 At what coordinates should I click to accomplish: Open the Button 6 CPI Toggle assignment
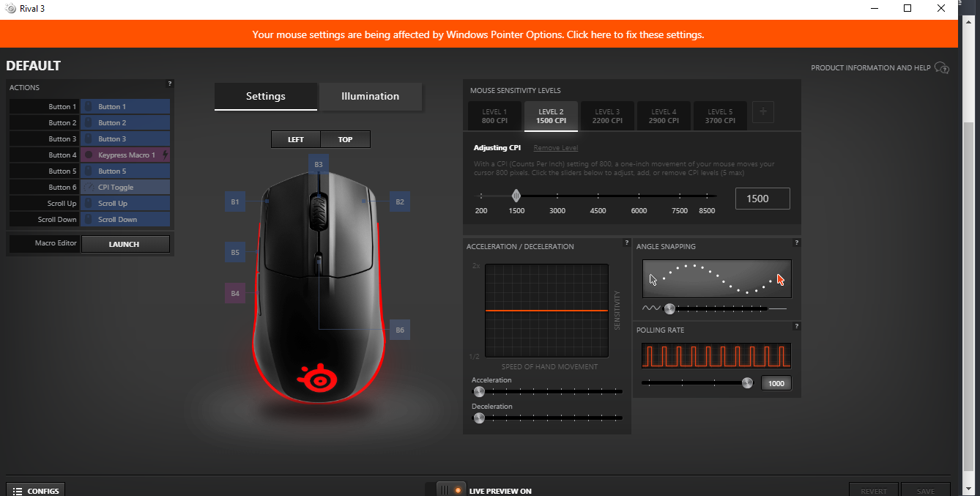tap(125, 188)
